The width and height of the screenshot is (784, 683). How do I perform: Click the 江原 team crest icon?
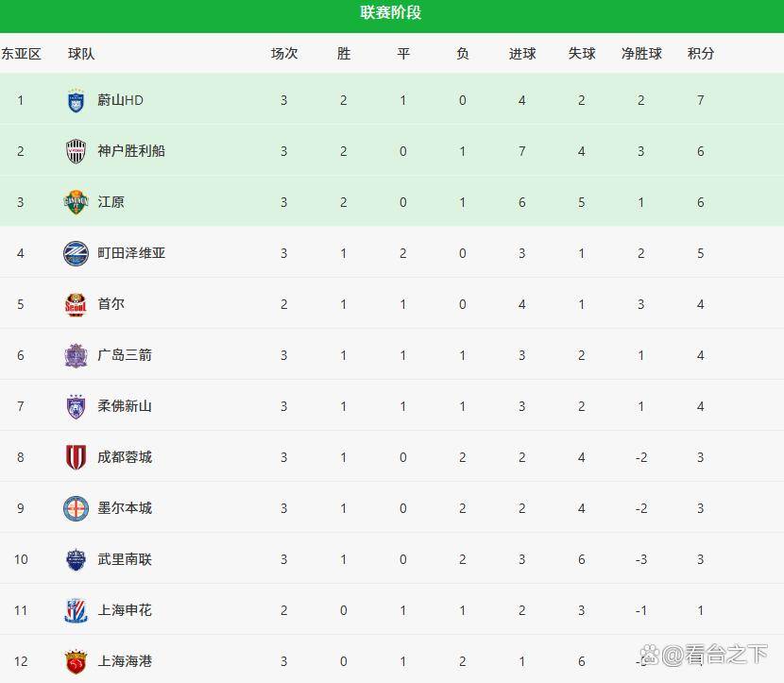coord(76,202)
